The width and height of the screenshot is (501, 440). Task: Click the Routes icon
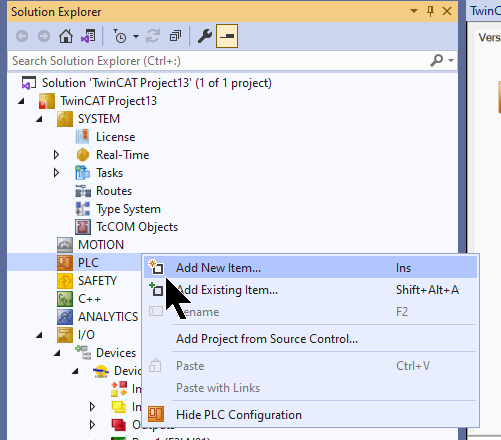coord(83,191)
